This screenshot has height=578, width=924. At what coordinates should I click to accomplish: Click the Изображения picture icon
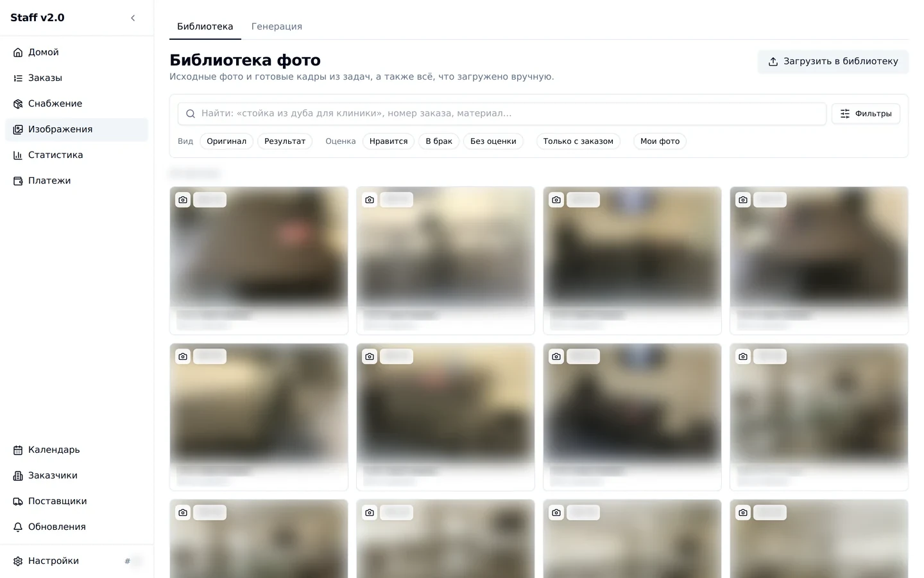click(x=18, y=130)
